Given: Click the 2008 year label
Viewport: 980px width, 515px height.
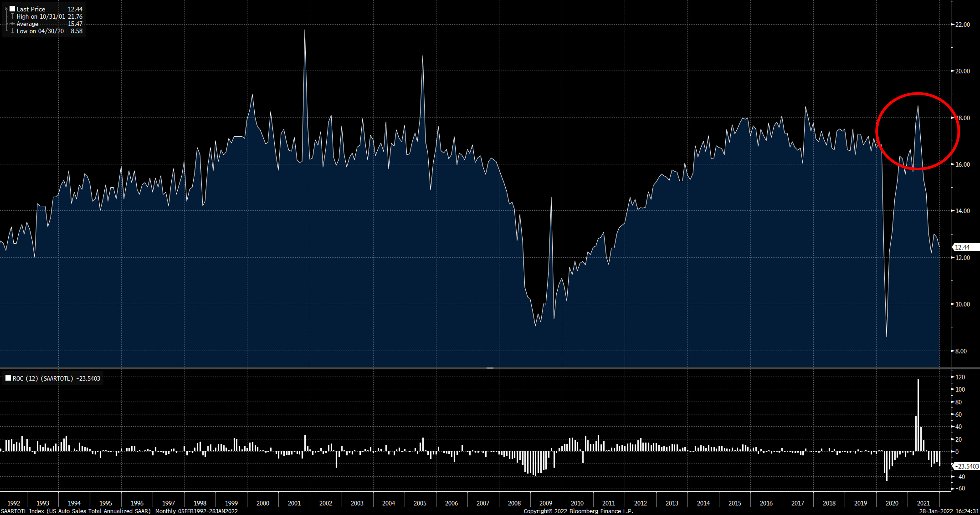Looking at the screenshot, I should (514, 503).
